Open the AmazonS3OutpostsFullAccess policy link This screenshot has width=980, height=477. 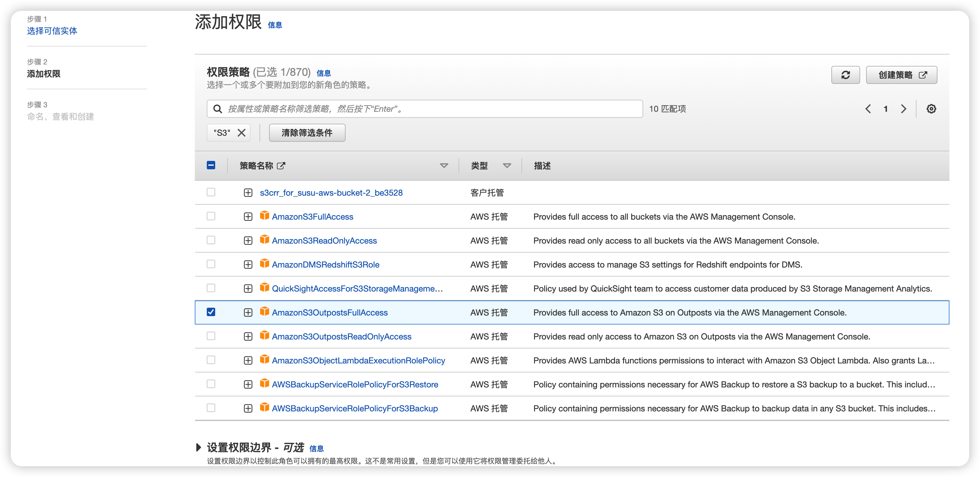pos(330,313)
